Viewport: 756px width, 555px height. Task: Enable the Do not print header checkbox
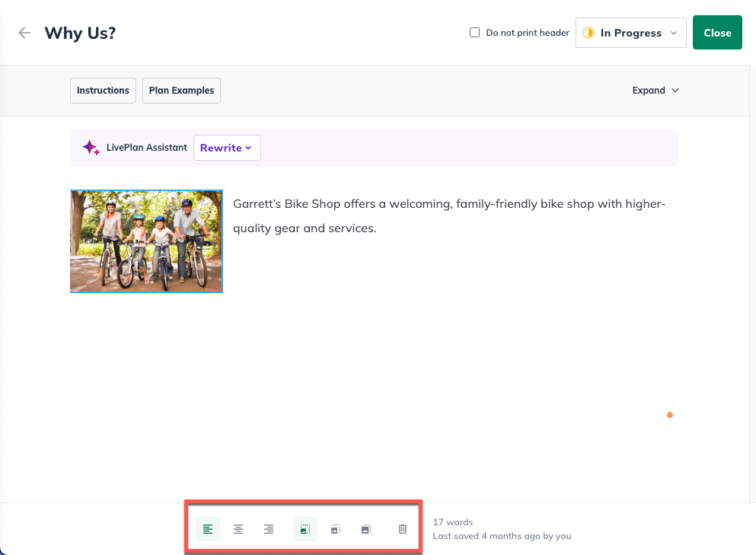474,32
